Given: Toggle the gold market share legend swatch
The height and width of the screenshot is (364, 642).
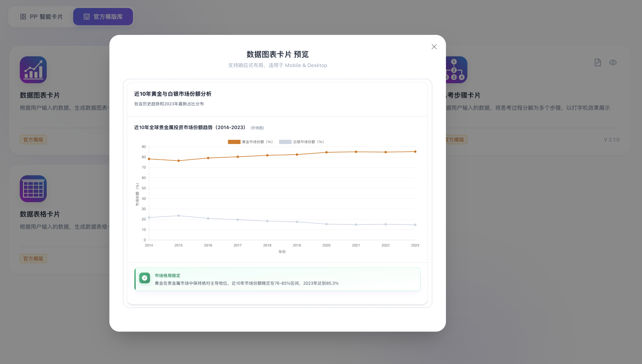Looking at the screenshot, I should coord(234,142).
